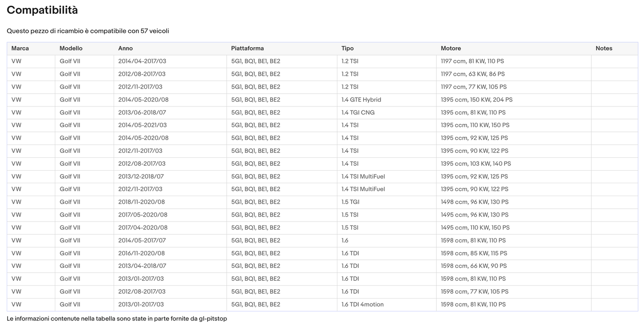This screenshot has width=644, height=328.
Task: Click the Notes column header
Action: tap(604, 48)
